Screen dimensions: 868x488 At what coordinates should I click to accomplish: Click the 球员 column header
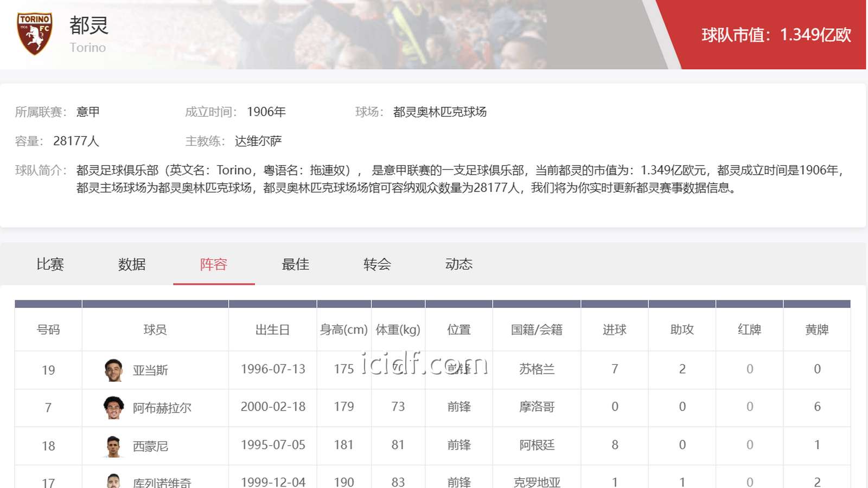click(155, 330)
